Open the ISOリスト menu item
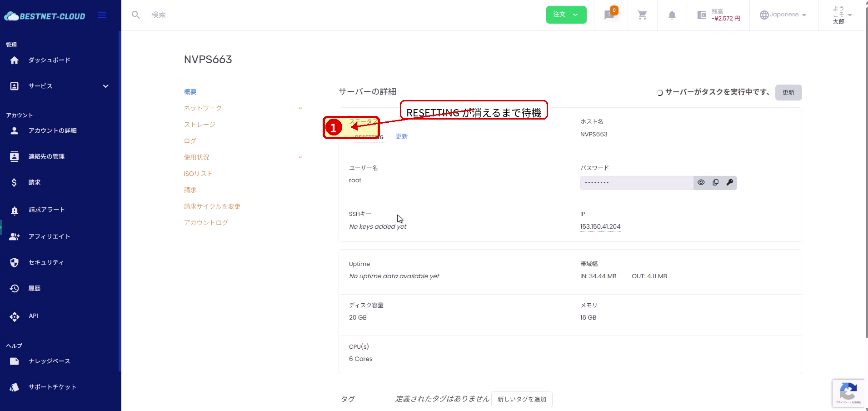This screenshot has width=868, height=411. (x=198, y=173)
